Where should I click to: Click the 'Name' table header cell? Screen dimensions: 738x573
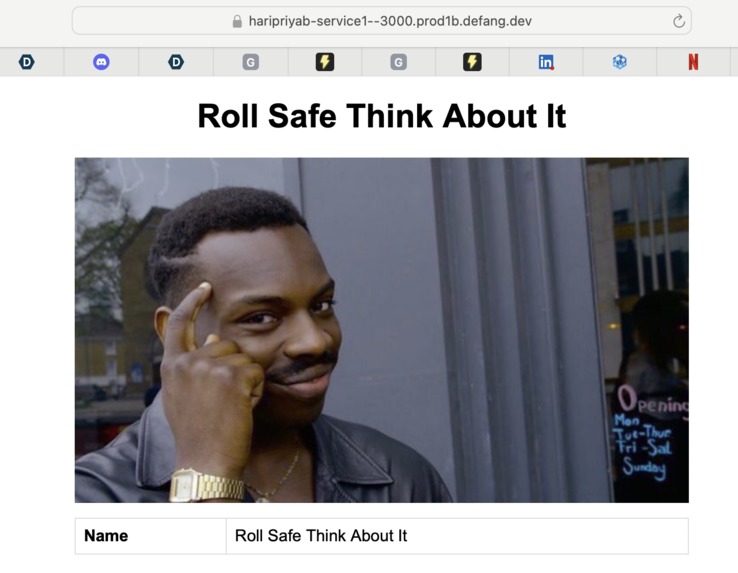[x=151, y=536]
